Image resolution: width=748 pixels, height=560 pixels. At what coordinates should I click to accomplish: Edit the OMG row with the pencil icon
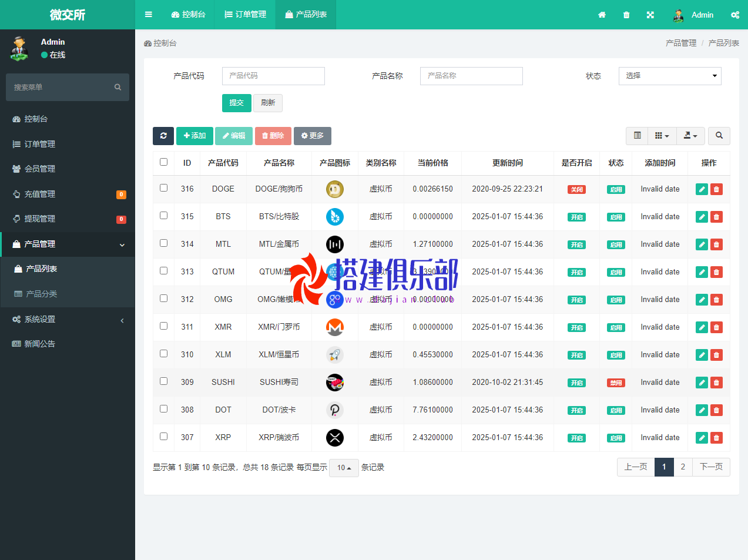[x=702, y=300]
